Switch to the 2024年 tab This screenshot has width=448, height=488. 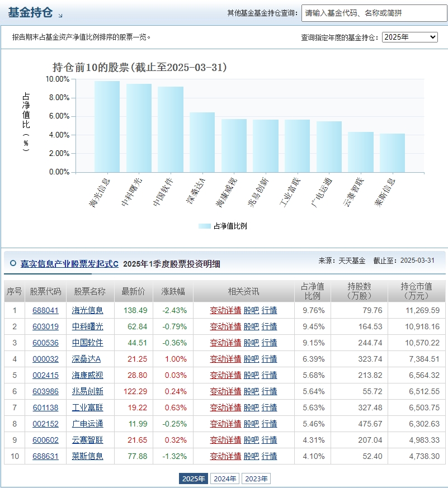tap(225, 478)
